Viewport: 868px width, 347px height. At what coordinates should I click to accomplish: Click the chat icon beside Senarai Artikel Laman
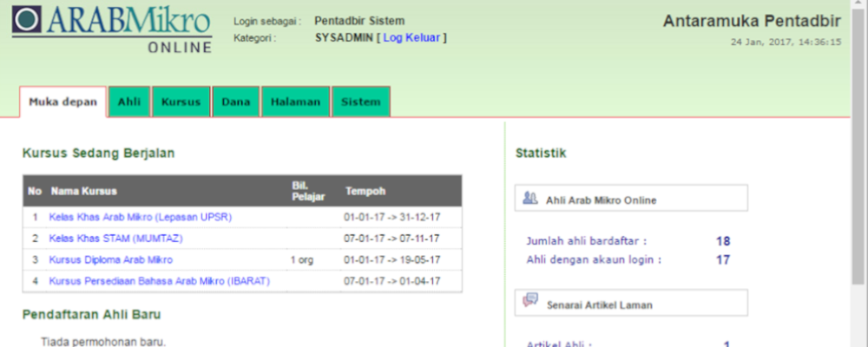pos(529,300)
